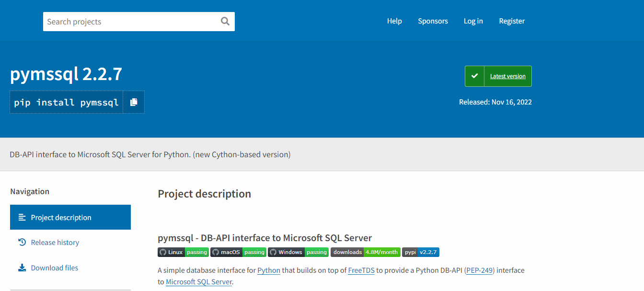The width and height of the screenshot is (644, 291).
Task: Open the Log in page
Action: (x=473, y=21)
